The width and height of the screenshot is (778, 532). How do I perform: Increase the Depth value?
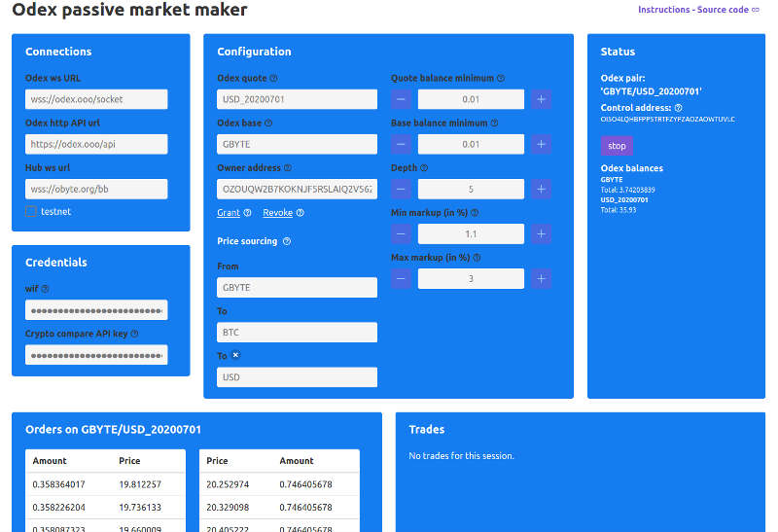click(x=541, y=189)
